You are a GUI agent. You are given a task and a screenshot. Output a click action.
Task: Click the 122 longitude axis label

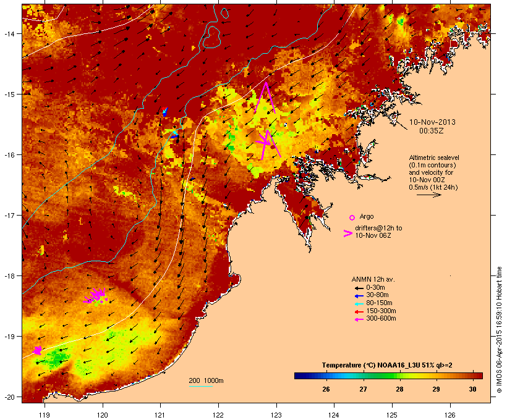(218, 415)
